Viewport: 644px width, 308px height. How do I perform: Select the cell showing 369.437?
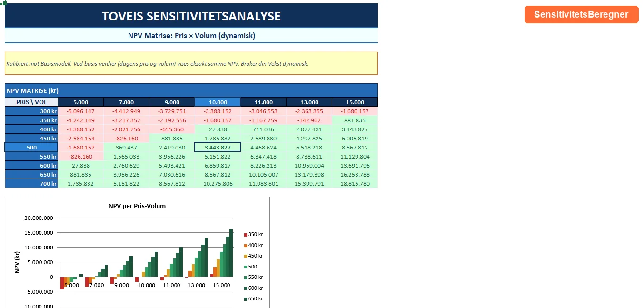127,148
